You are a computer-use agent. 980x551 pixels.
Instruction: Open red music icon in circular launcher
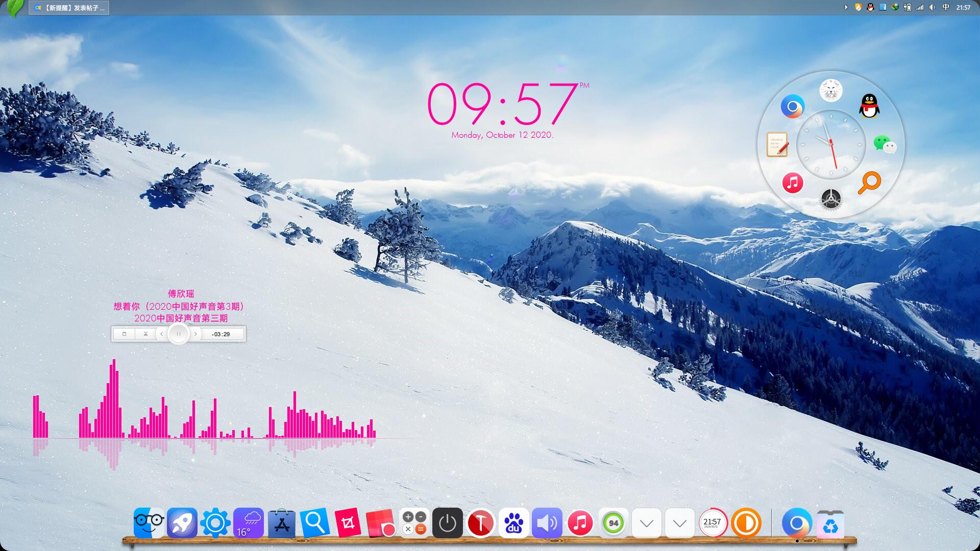click(x=793, y=183)
